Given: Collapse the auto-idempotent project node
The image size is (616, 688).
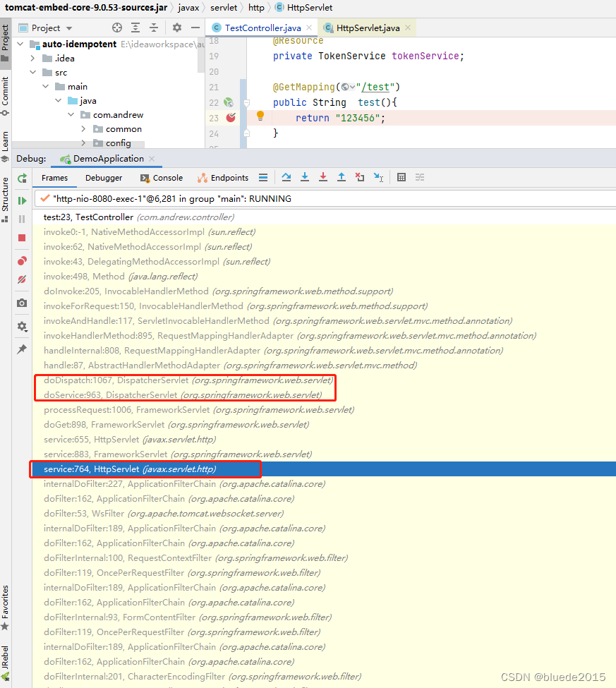Looking at the screenshot, I should 20,44.
